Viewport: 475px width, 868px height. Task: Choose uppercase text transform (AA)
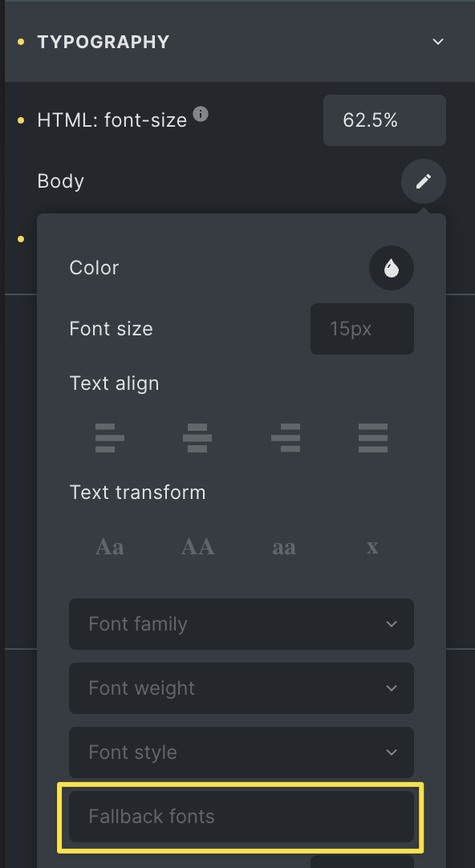tap(197, 547)
